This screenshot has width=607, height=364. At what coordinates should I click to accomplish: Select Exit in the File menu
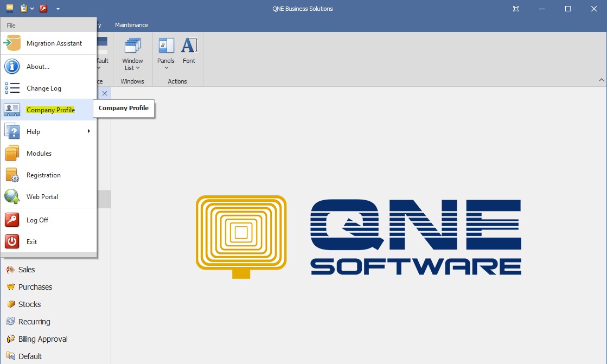[x=49, y=241]
